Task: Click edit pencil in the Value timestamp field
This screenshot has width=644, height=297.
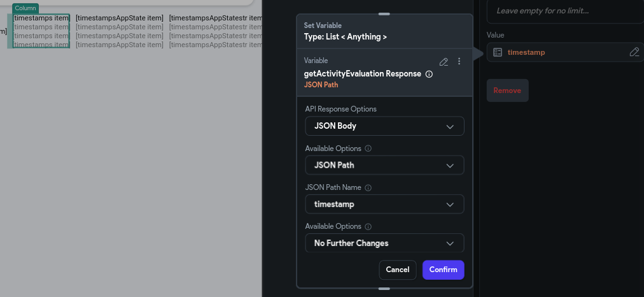Action: [634, 52]
